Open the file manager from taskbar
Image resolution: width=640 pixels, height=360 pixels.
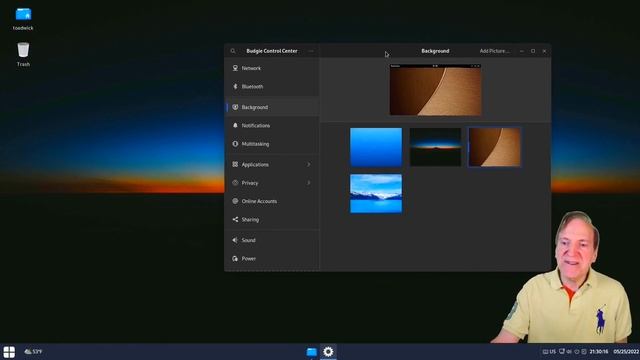point(311,351)
